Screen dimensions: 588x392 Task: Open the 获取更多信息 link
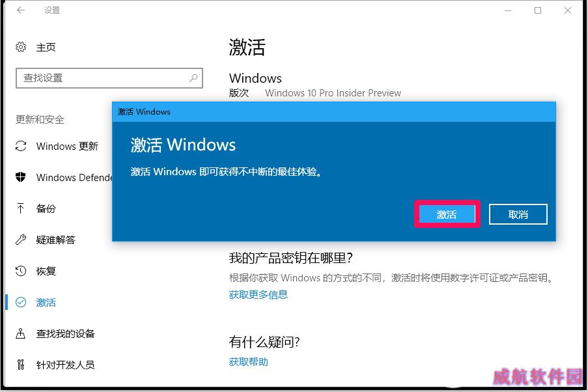(x=259, y=295)
